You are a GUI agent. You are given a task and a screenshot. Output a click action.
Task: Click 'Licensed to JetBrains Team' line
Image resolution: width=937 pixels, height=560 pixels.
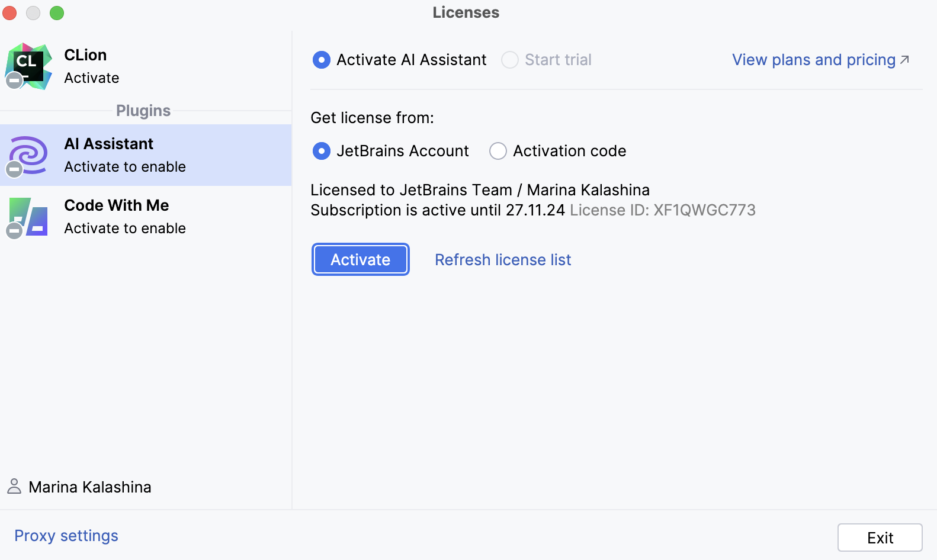click(480, 190)
